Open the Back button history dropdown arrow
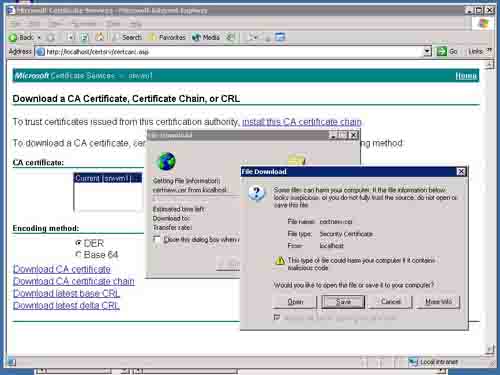Screen dimensions: 500x375 pyautogui.click(x=39, y=37)
